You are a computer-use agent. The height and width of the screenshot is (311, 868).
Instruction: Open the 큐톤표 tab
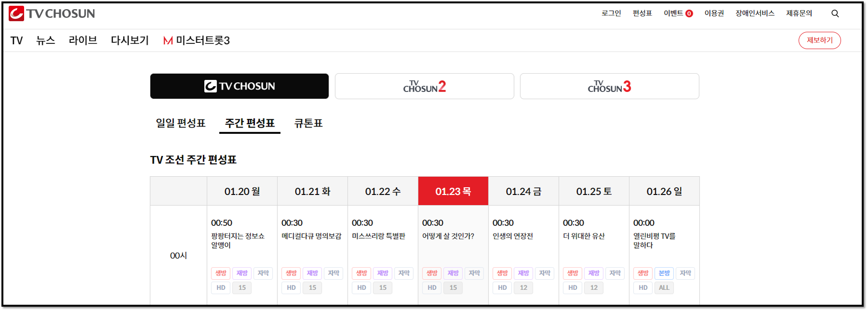[x=308, y=123]
